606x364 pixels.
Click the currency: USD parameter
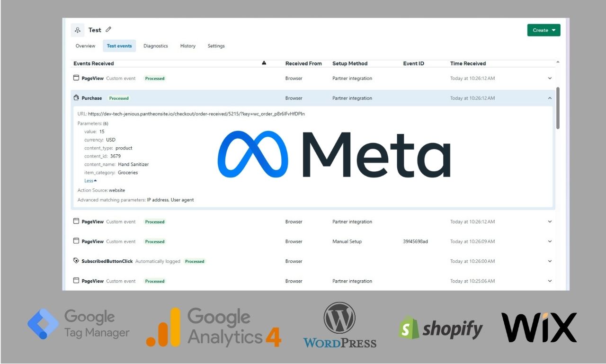(100, 140)
